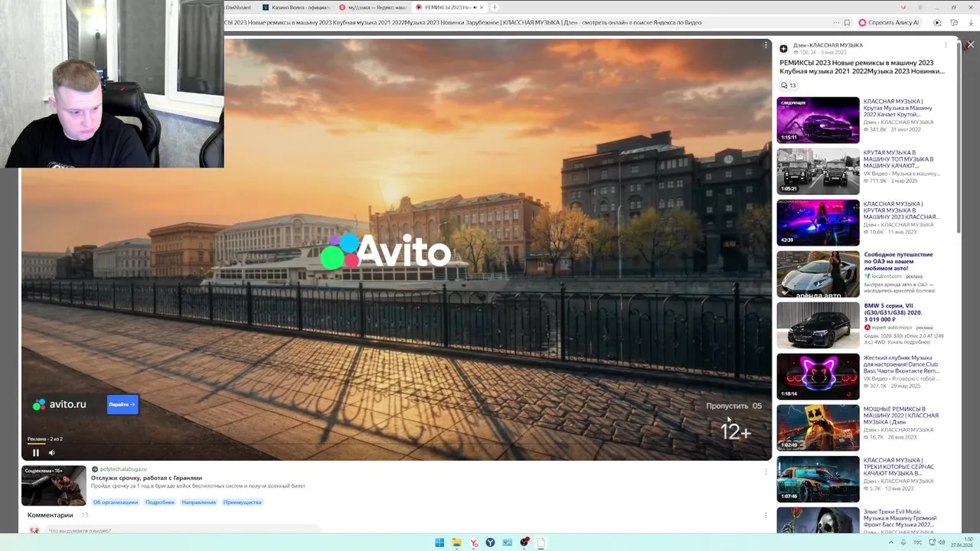This screenshot has width=980, height=551.
Task: Click Направления ad chip
Action: coord(199,502)
